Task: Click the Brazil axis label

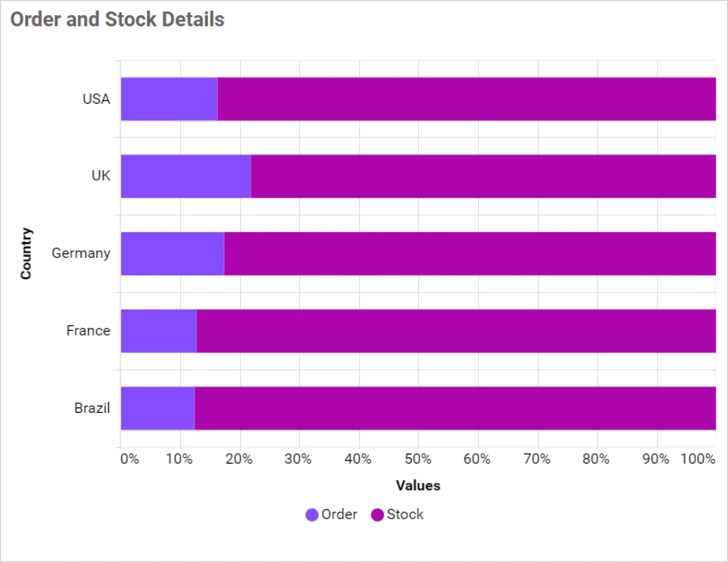Action: pos(92,408)
